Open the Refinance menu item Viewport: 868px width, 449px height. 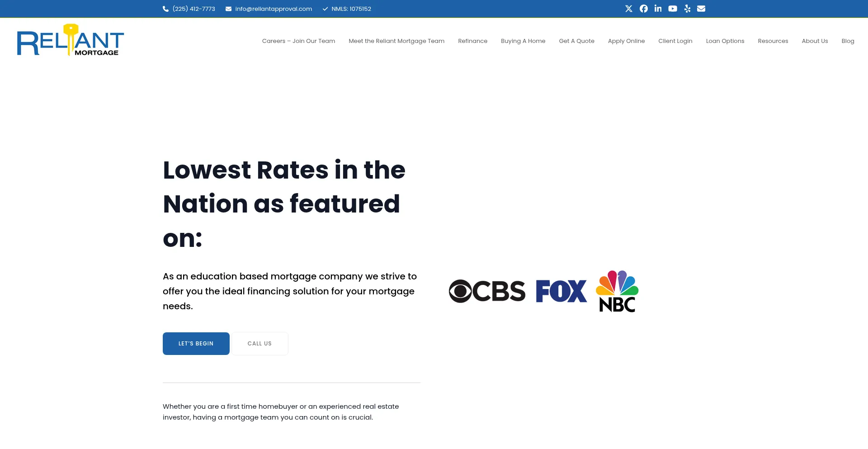[472, 41]
